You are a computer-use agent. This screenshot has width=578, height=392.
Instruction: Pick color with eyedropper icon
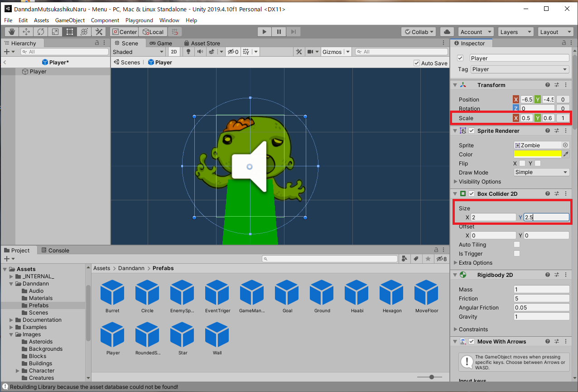coord(566,154)
